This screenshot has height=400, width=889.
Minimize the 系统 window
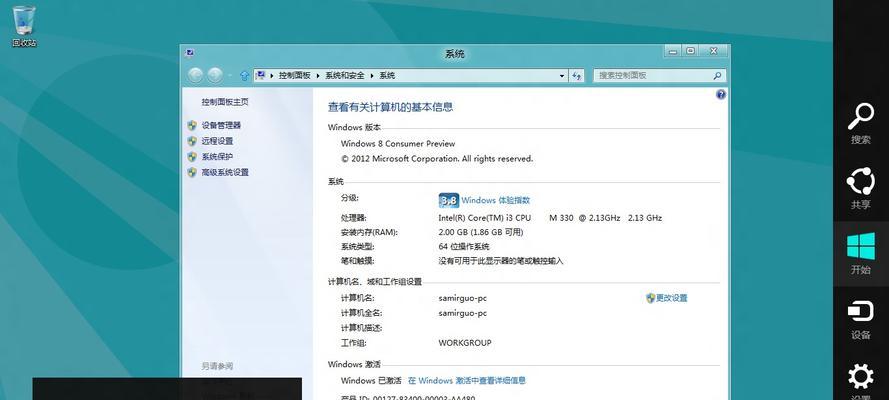[x=672, y=52]
